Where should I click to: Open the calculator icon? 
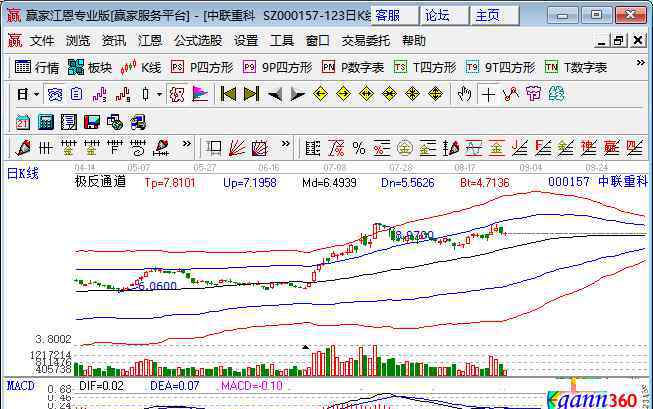click(46, 122)
